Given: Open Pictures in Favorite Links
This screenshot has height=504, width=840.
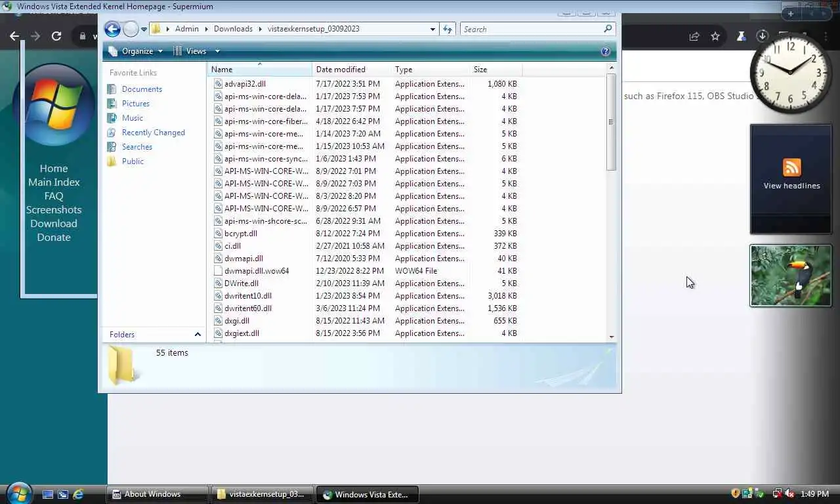Looking at the screenshot, I should click(x=135, y=104).
